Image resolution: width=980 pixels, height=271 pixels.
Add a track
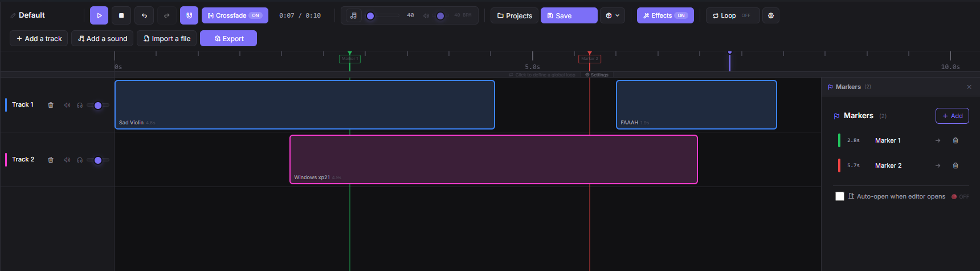tap(39, 38)
